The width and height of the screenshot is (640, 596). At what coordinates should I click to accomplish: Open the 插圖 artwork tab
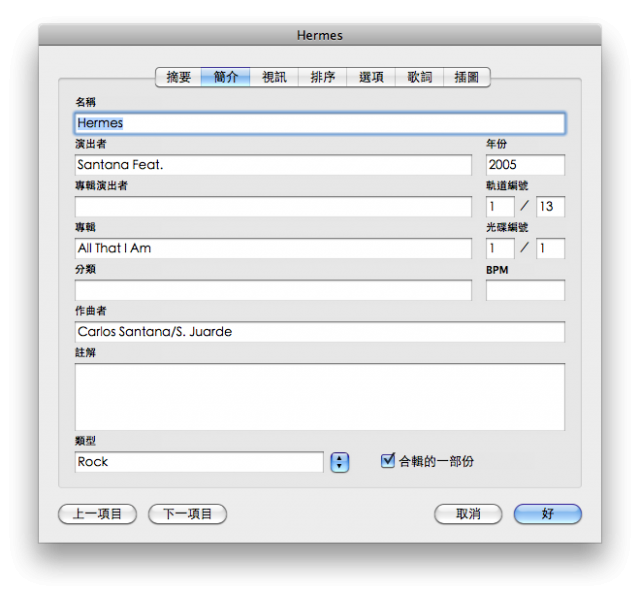pos(467,77)
